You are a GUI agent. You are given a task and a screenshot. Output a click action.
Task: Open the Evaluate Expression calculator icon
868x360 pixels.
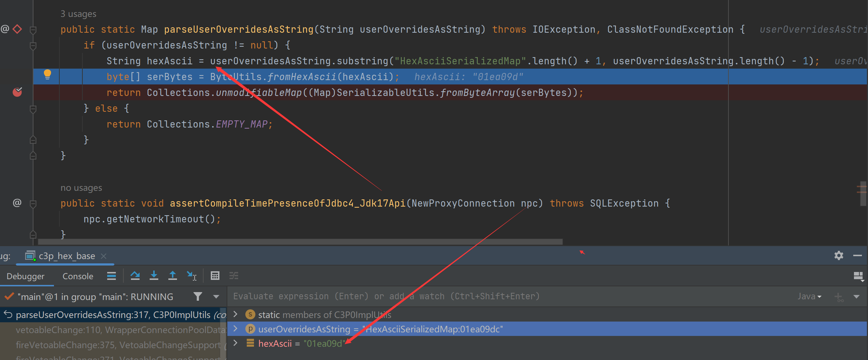click(x=215, y=276)
